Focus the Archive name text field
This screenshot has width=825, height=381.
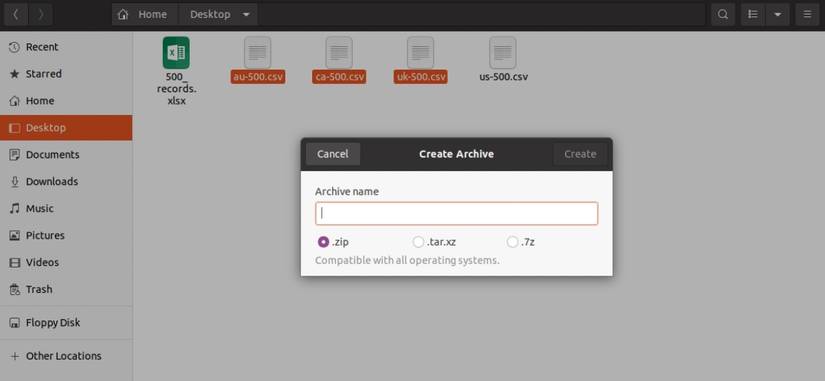click(456, 214)
